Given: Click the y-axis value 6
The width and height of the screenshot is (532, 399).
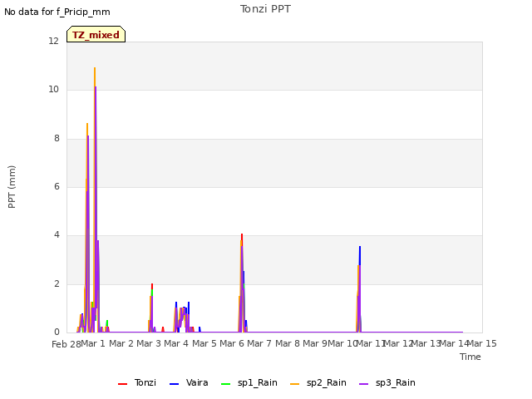Looking at the screenshot, I should tap(57, 186).
